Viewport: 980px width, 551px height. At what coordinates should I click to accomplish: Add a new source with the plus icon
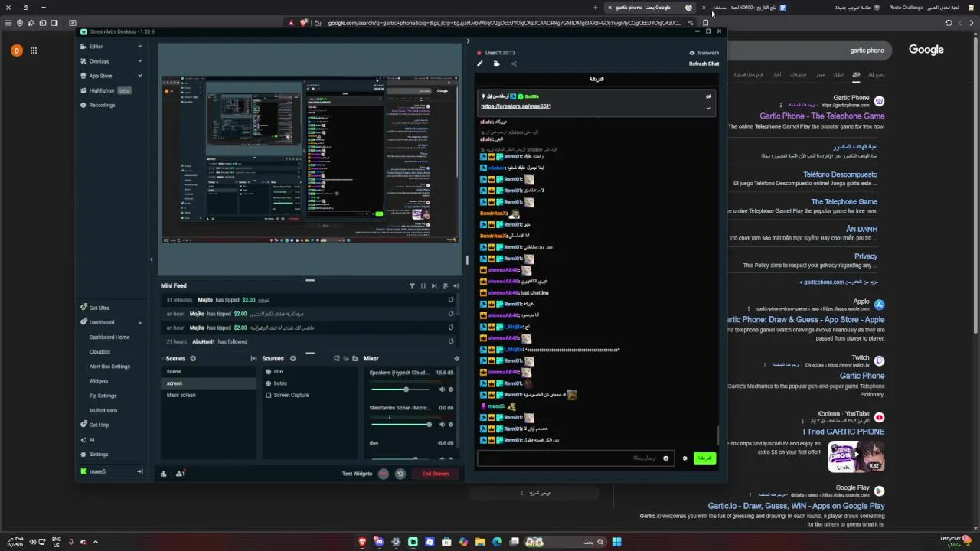[x=292, y=358]
